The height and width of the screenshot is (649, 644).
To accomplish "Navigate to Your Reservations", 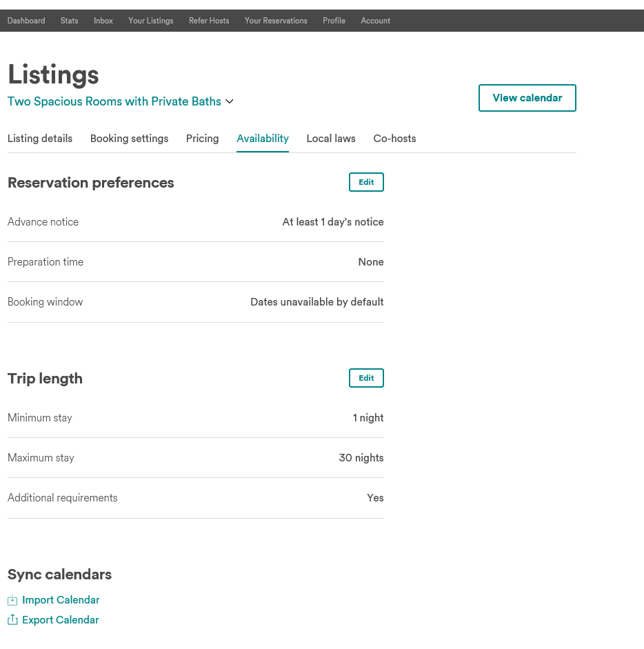I will (276, 21).
